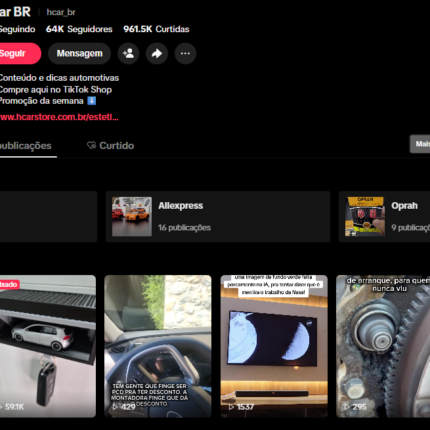Viewport: 430px width, 430px height.
Task: Click the Seguindo label
Action: tap(17, 29)
